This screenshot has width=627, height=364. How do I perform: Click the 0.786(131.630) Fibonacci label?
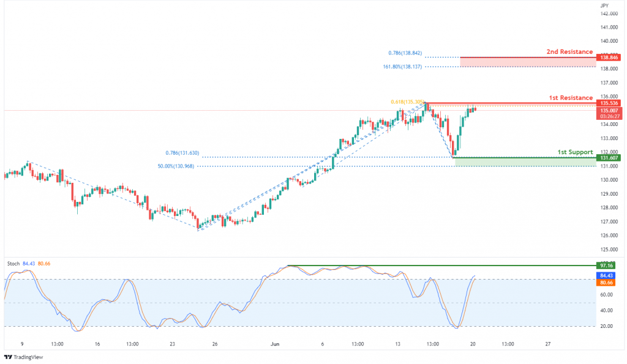[182, 153]
